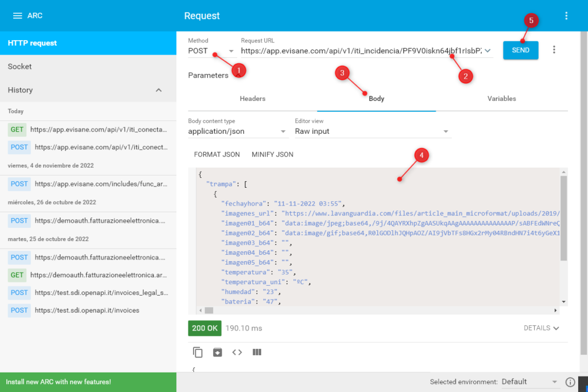Collapse the History section
Viewport: 588px width, 392px height.
coord(159,90)
